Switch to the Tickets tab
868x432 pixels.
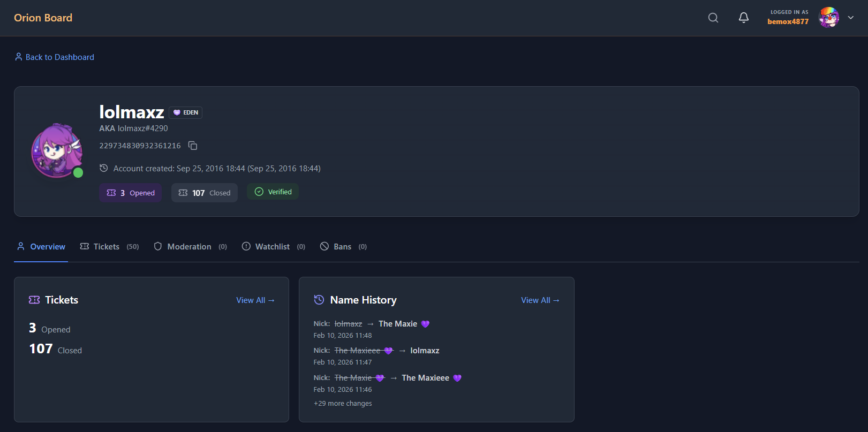[x=109, y=247]
